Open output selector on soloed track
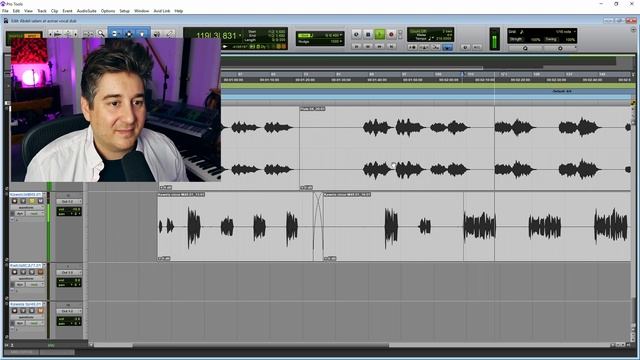Viewport: 640px width, 360px height. [x=69, y=202]
